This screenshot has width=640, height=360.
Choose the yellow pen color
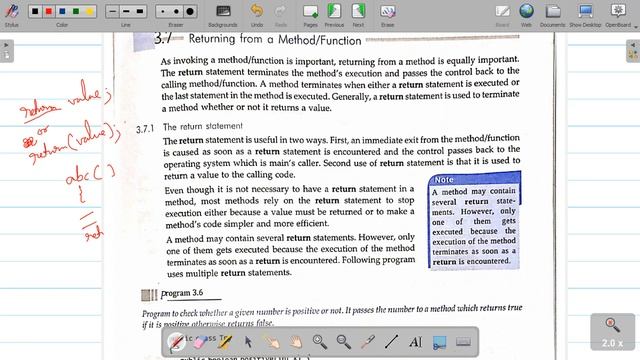click(x=89, y=11)
